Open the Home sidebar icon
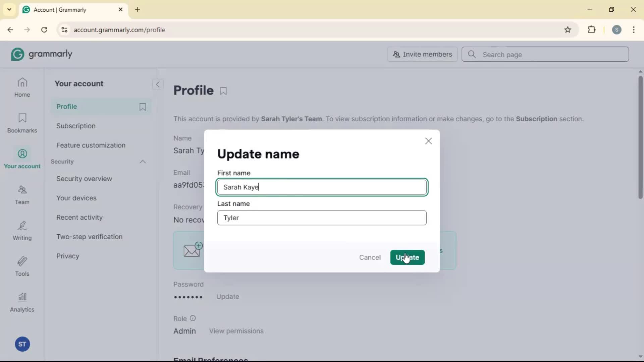The image size is (644, 362). pos(22,87)
